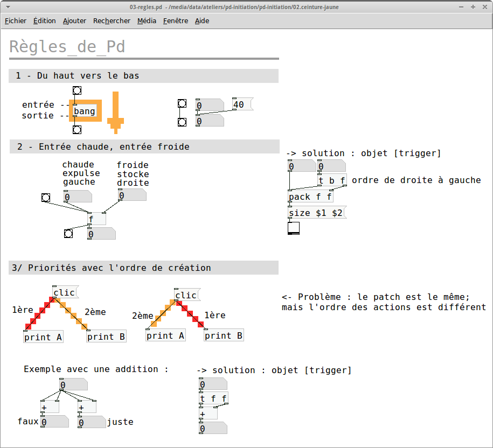This screenshot has width=493, height=448.
Task: Open the Média menu
Action: (x=147, y=21)
